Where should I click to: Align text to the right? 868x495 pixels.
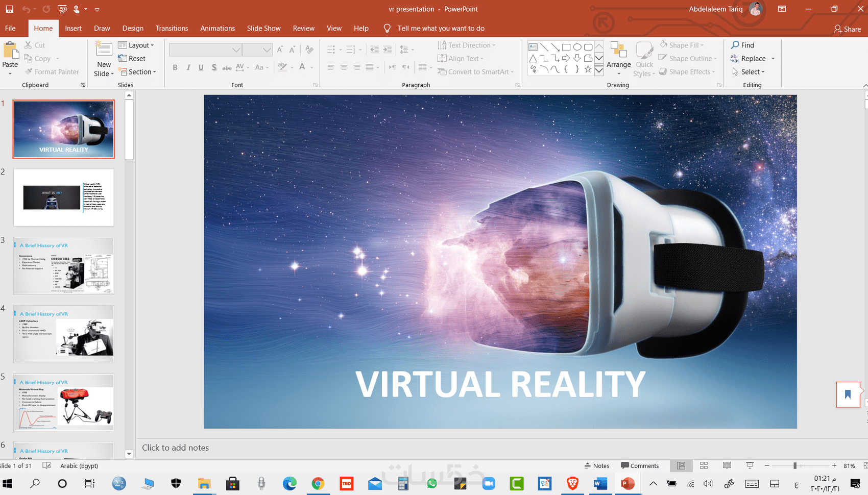click(356, 67)
